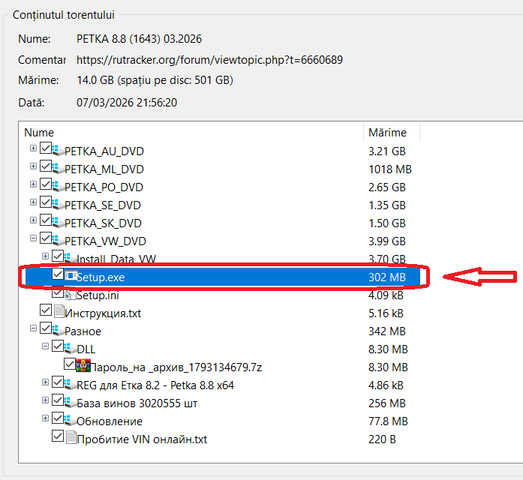Screen dimensions: 523x480
Task: Expand the PETKA_PO_DVD folder
Action: 33,184
